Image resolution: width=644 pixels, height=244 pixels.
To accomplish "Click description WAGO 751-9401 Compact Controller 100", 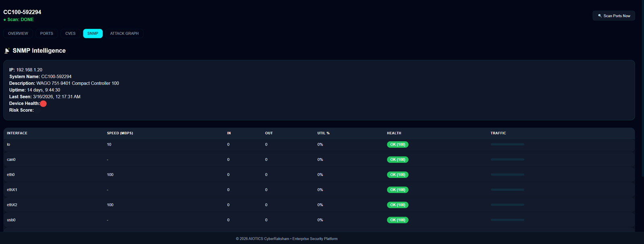I will [78, 83].
